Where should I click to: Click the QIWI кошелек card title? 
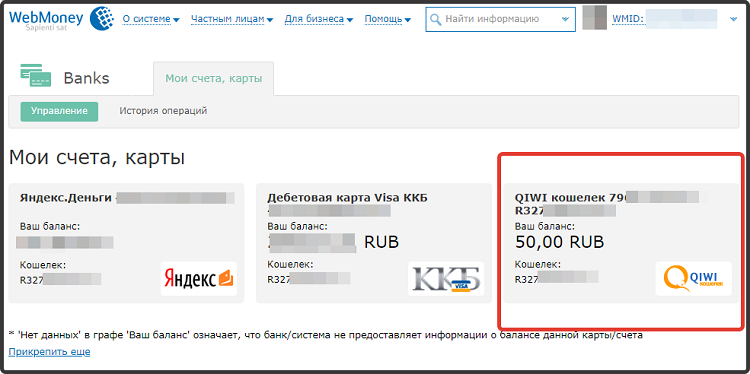coord(570,197)
